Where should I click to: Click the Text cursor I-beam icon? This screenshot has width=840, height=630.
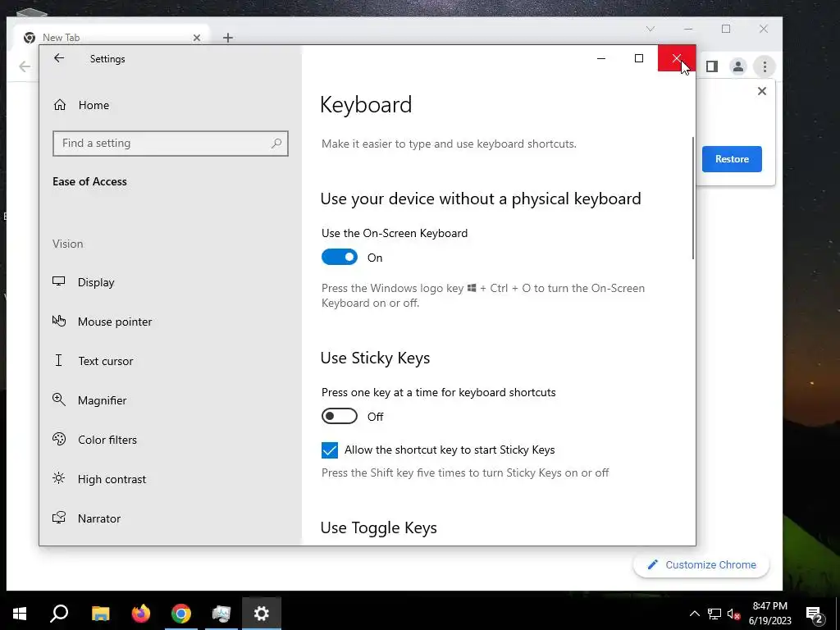coord(59,360)
